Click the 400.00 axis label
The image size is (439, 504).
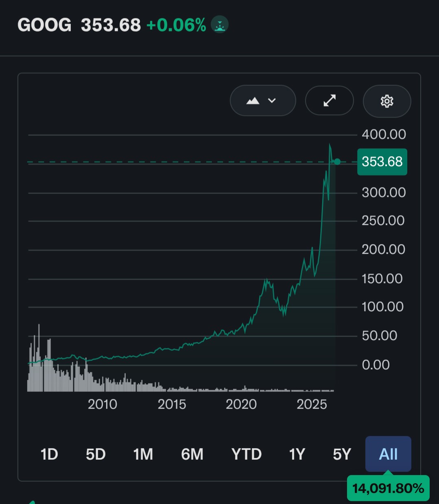tap(384, 134)
